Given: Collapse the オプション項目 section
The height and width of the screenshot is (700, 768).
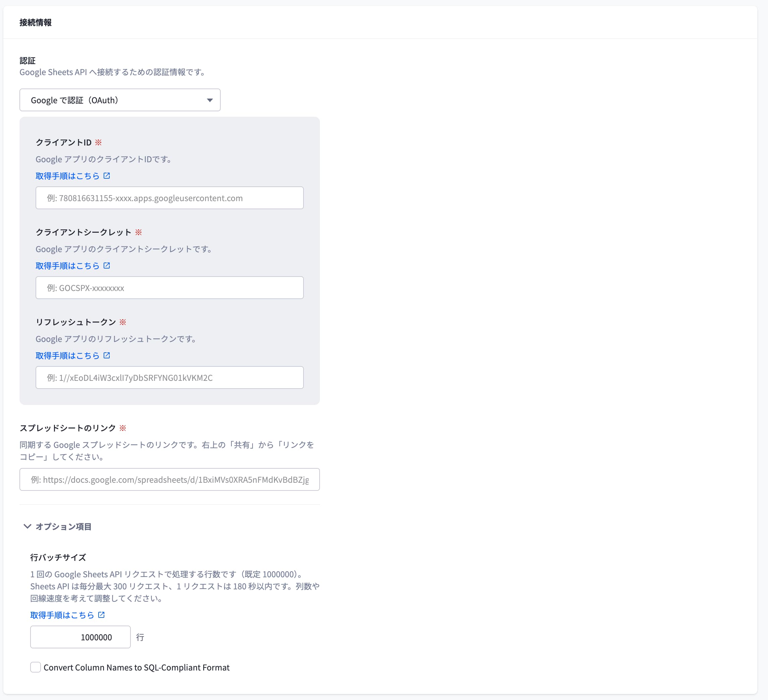Looking at the screenshot, I should [x=57, y=526].
